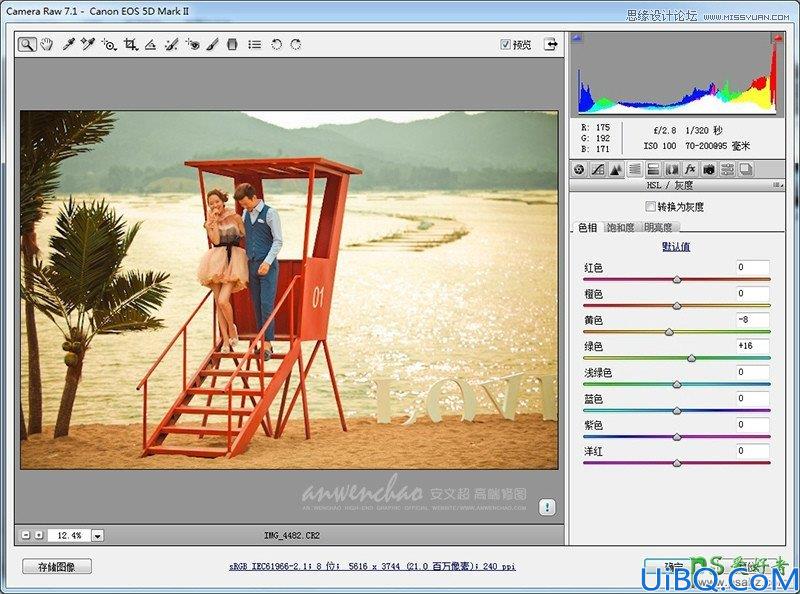Click the 绿色 hue slider handle

tap(691, 358)
